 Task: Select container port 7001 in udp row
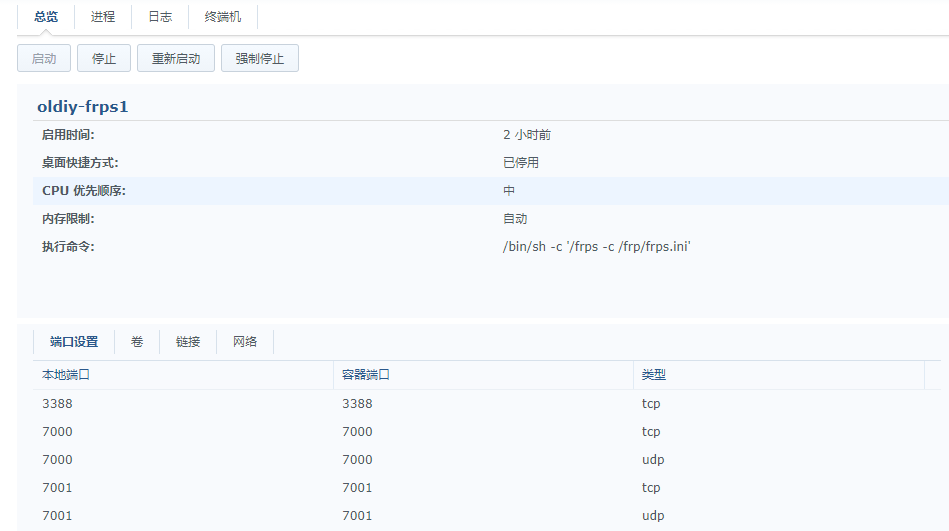[x=357, y=516]
